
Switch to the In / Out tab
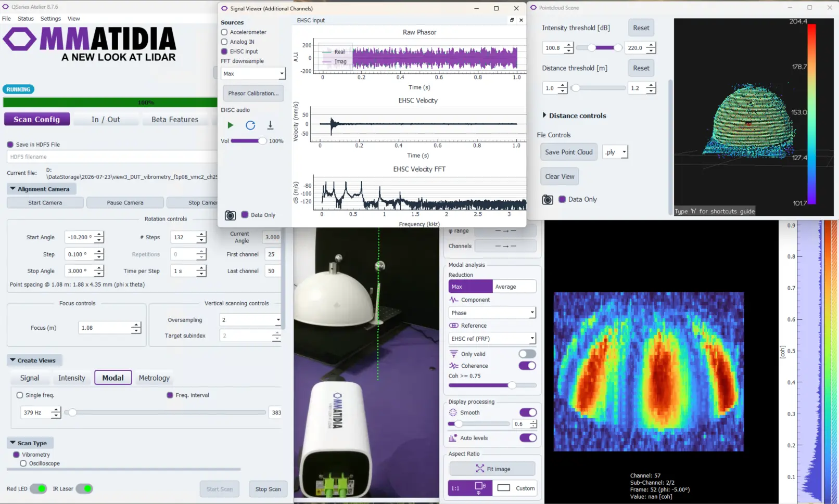point(106,120)
